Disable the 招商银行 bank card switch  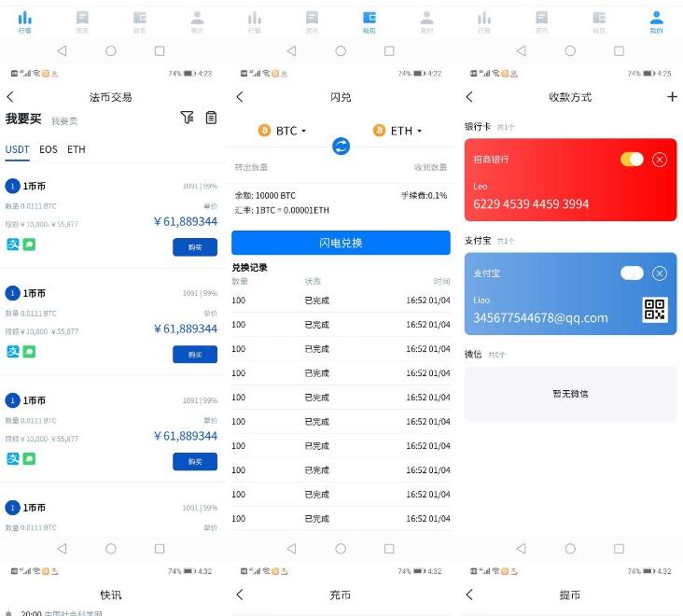(632, 160)
